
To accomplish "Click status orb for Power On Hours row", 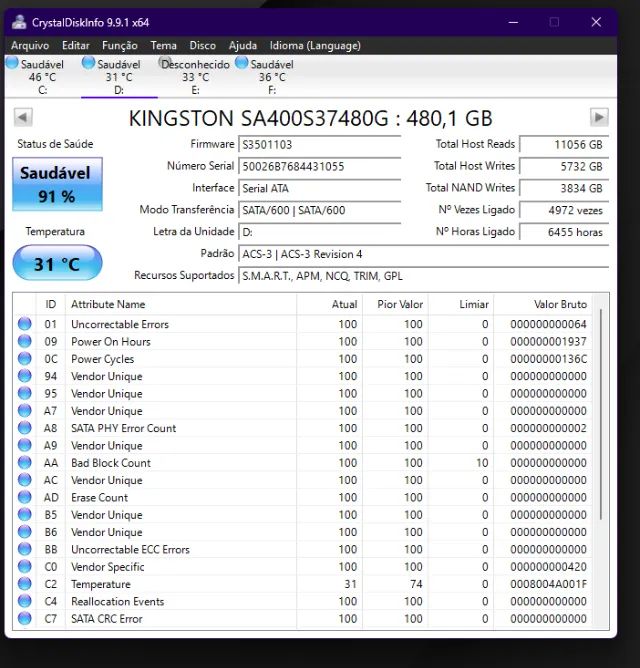I will click(x=25, y=341).
